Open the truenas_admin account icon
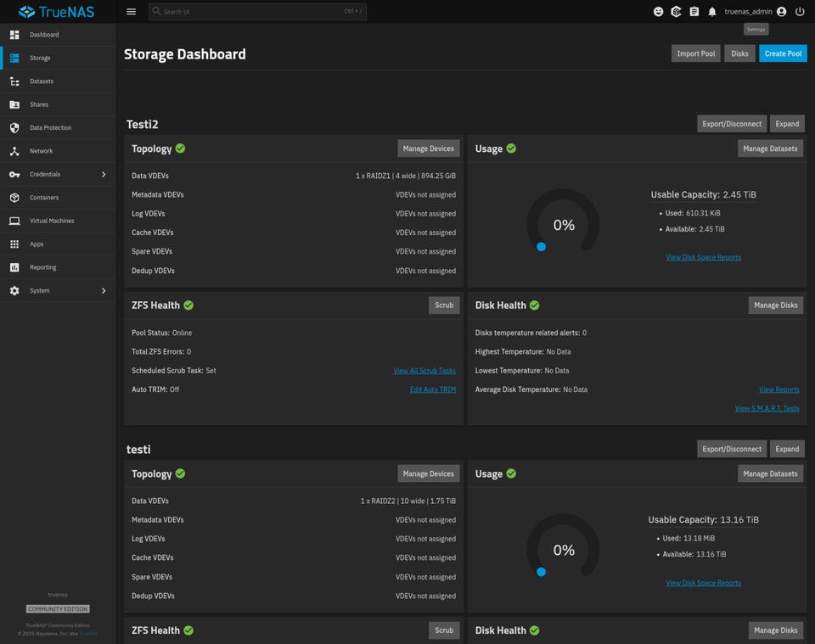Image resolution: width=815 pixels, height=644 pixels. pyautogui.click(x=781, y=12)
